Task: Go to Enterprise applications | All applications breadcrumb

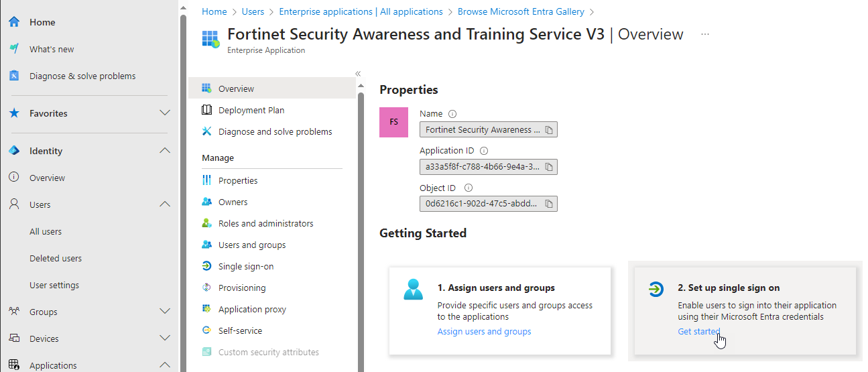Action: click(361, 11)
